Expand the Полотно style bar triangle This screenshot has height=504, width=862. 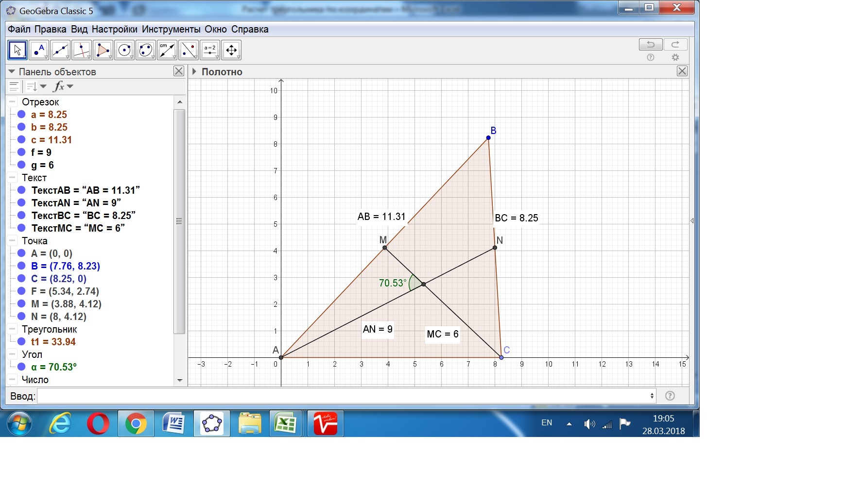pos(194,72)
